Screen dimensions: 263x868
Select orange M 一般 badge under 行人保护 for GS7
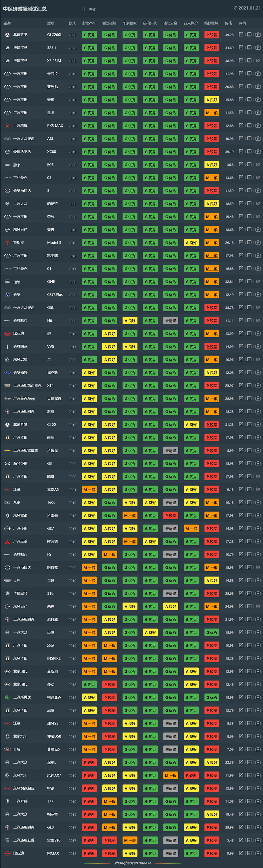tap(191, 529)
